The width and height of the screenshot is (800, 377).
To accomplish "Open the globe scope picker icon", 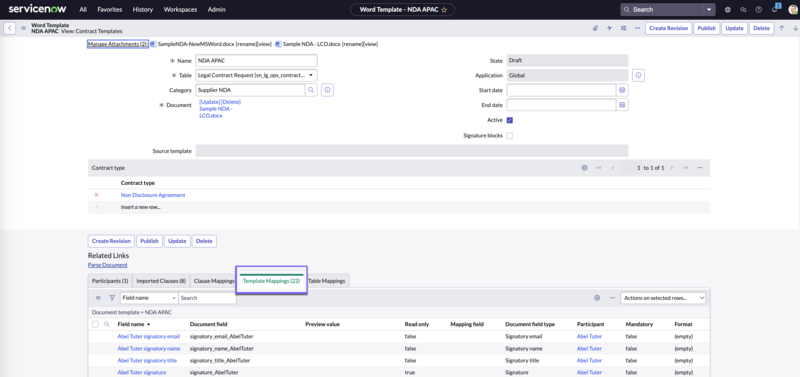I will click(x=728, y=10).
